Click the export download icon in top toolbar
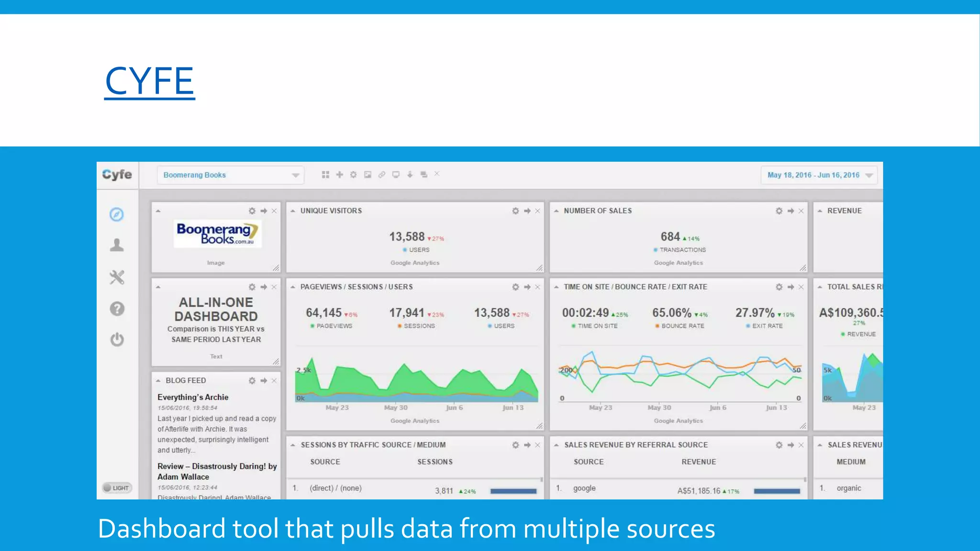Screen dimensions: 980x551 [410, 175]
